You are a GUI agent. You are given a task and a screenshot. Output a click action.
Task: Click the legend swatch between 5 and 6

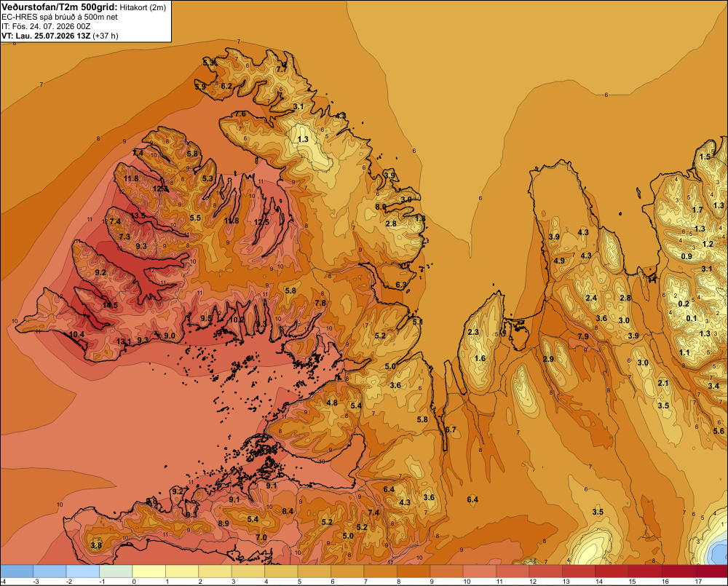(314, 571)
